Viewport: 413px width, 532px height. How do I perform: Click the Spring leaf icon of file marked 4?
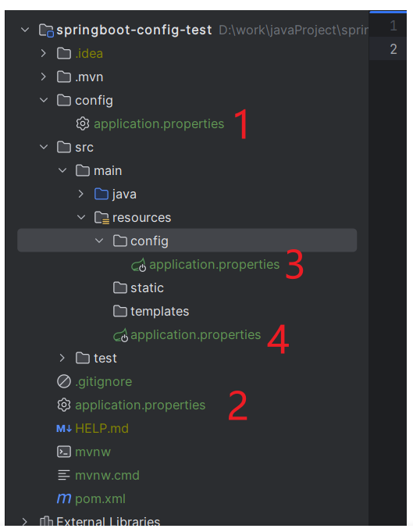tap(120, 335)
